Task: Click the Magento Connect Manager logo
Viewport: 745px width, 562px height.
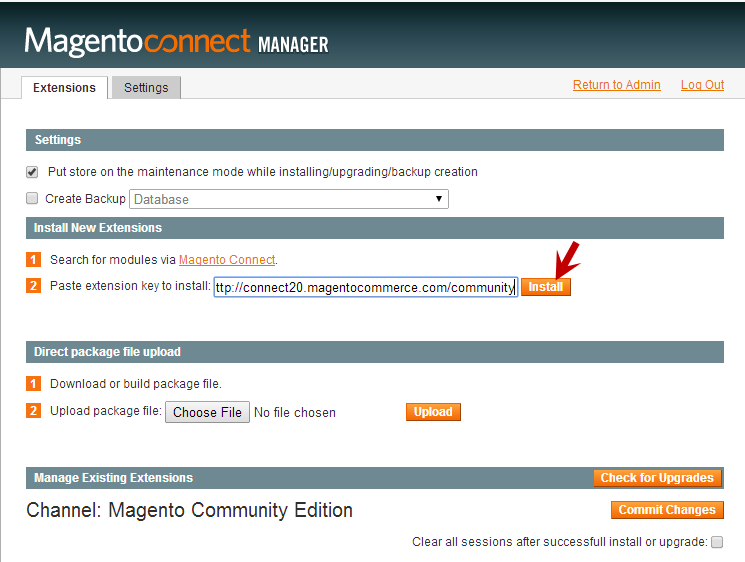Action: tap(176, 42)
